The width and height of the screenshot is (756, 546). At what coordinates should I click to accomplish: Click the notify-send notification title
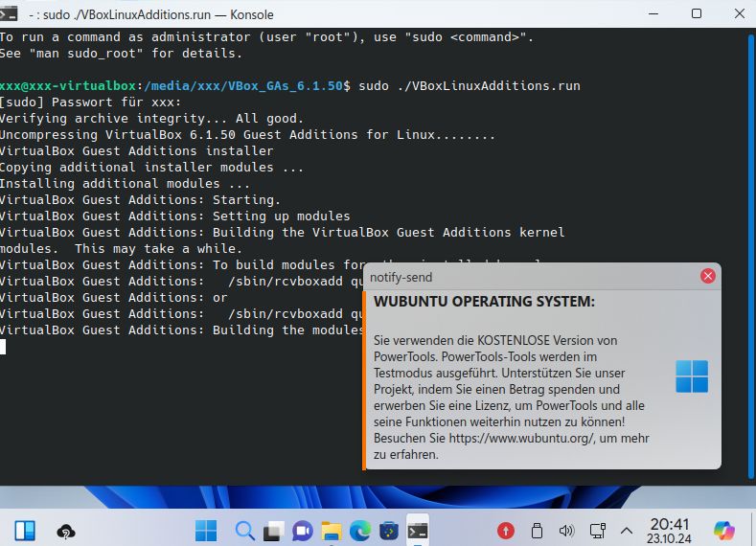pos(401,278)
